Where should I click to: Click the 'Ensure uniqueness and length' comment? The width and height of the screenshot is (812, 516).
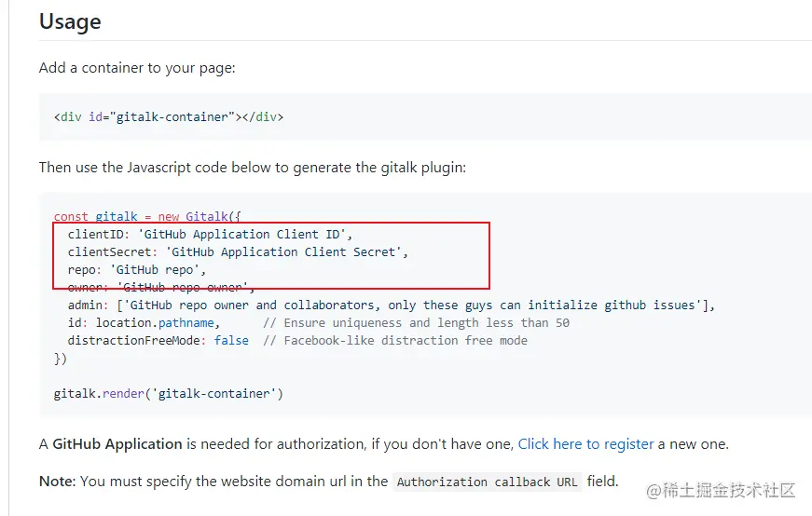click(x=417, y=323)
